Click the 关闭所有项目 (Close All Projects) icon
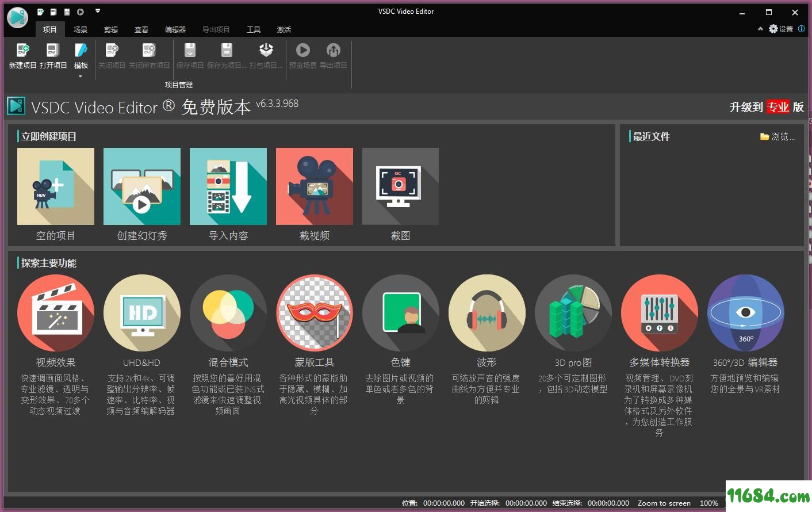The width and height of the screenshot is (812, 512). [149, 51]
